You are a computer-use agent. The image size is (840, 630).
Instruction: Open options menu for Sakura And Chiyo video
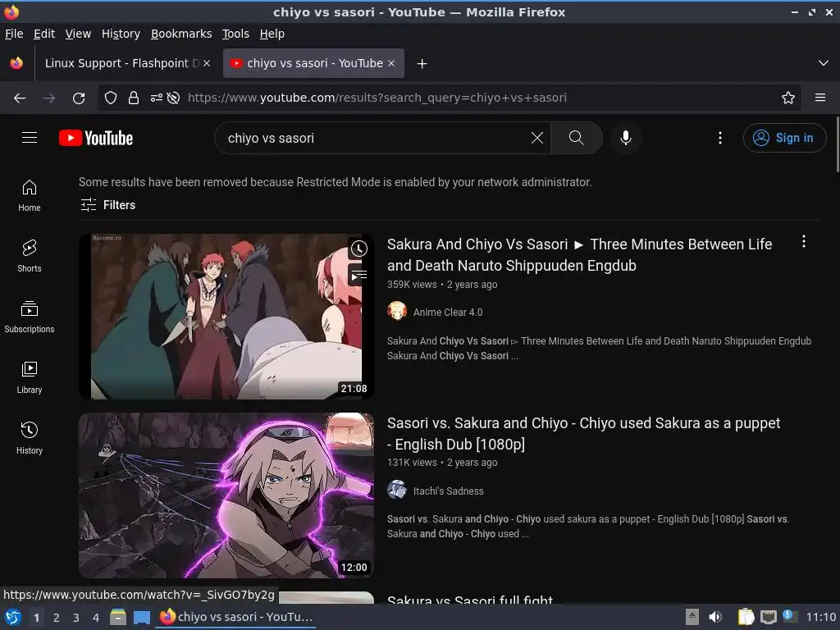[804, 241]
